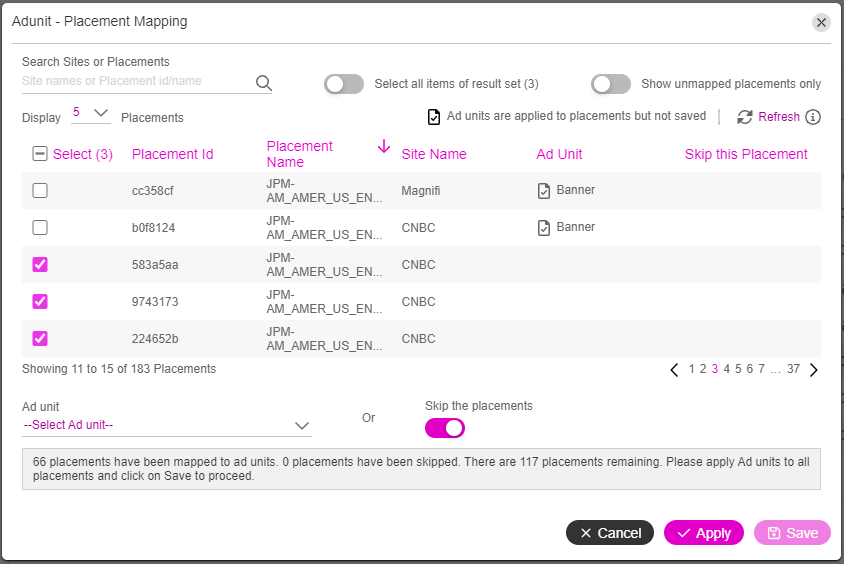Click the search magnifier icon
The width and height of the screenshot is (844, 564).
264,83
